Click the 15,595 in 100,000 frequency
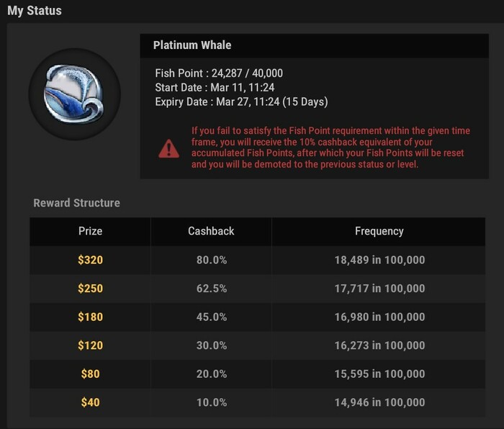The height and width of the screenshot is (429, 504). pos(379,374)
